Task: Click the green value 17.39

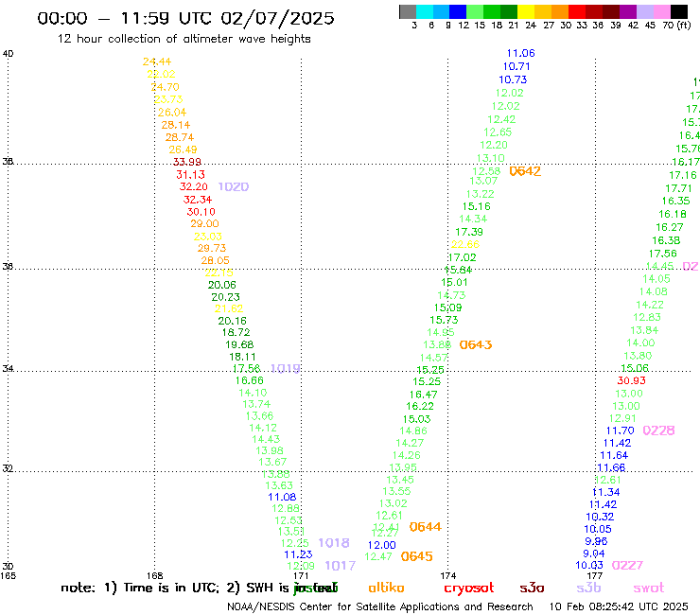Action: pyautogui.click(x=469, y=232)
